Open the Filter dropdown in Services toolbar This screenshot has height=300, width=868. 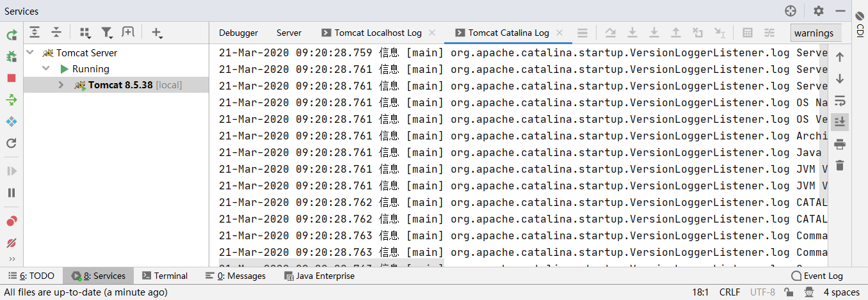point(108,33)
